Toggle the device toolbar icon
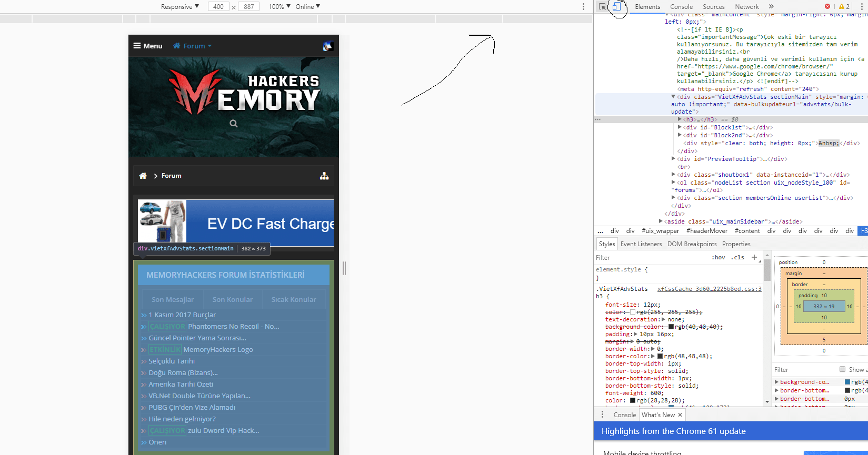This screenshot has width=868, height=455. 616,7
